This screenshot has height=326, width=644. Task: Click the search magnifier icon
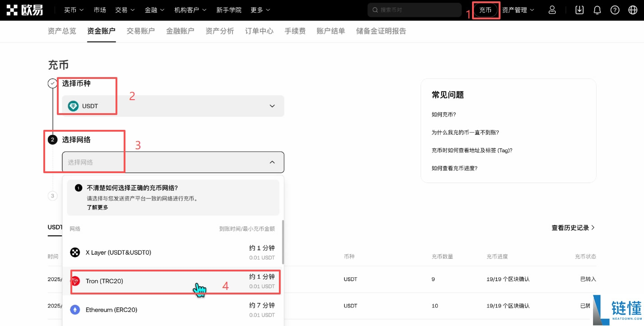click(375, 10)
